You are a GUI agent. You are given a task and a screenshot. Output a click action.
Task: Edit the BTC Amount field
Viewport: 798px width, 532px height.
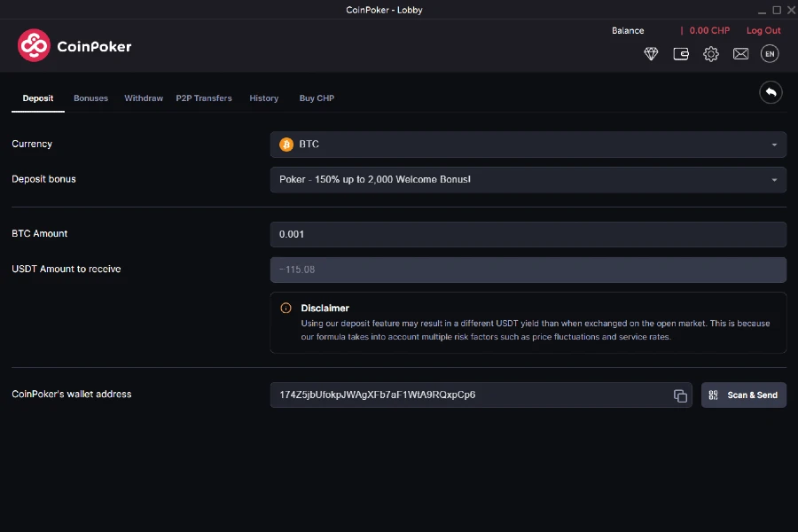[528, 234]
